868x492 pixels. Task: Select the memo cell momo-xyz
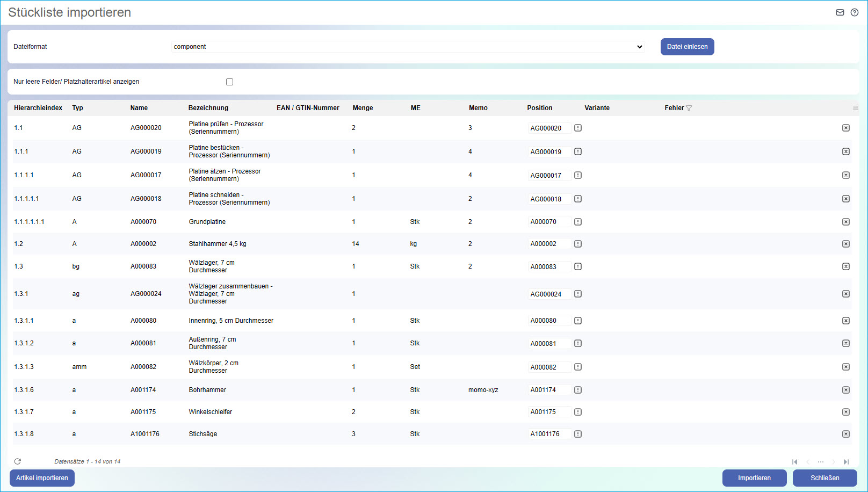coord(483,390)
